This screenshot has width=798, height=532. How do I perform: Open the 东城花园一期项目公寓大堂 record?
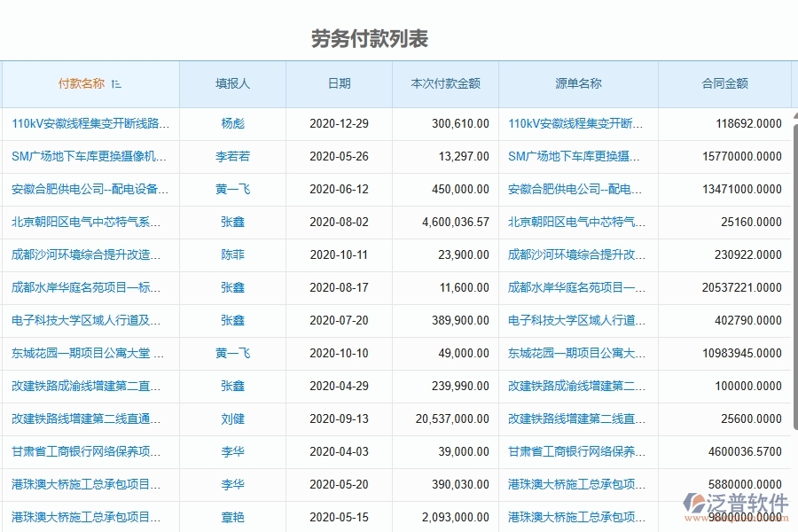[89, 353]
